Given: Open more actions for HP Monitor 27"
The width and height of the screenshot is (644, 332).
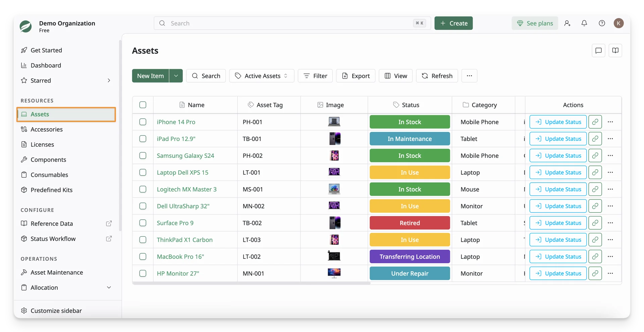Looking at the screenshot, I should pos(610,273).
